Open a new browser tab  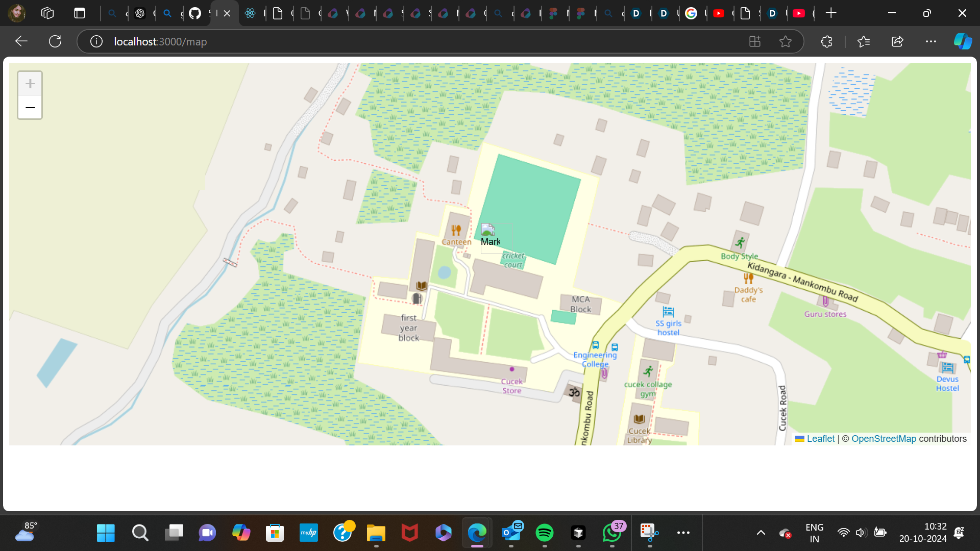[x=831, y=13]
